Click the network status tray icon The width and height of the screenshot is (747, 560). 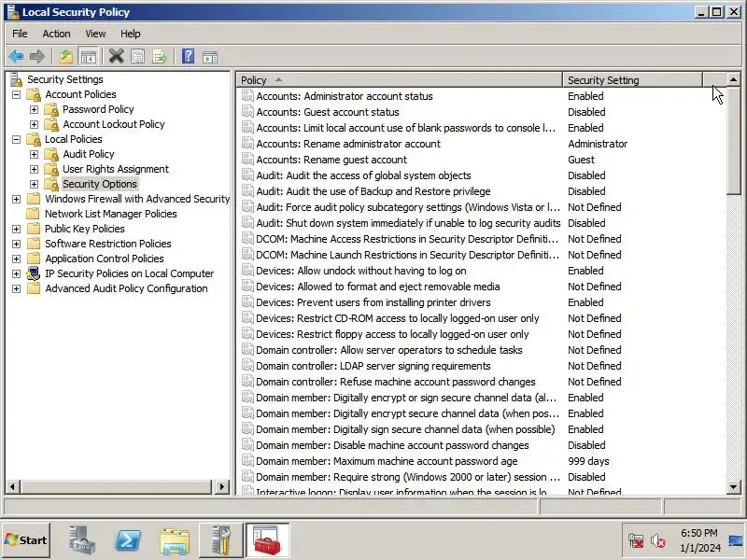click(636, 540)
